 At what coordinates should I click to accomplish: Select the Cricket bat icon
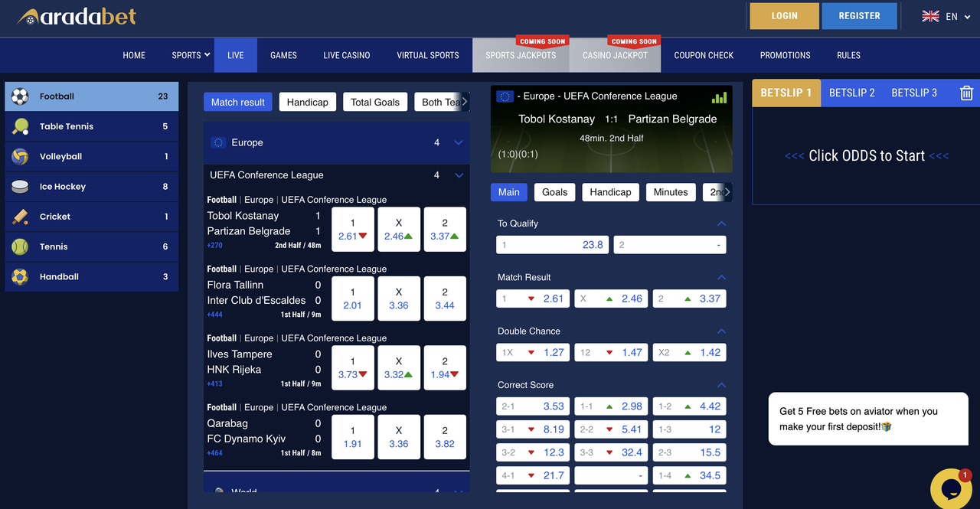coord(21,217)
